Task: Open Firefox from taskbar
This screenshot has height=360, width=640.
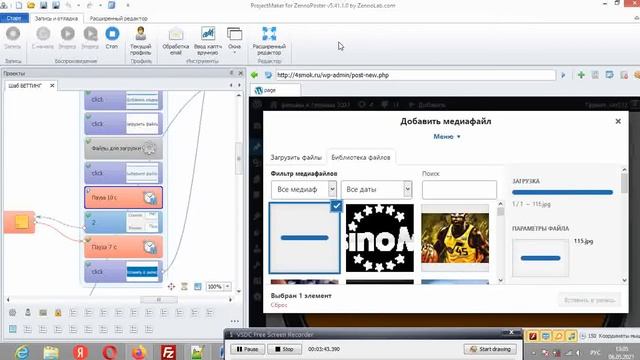Action: tap(139, 352)
